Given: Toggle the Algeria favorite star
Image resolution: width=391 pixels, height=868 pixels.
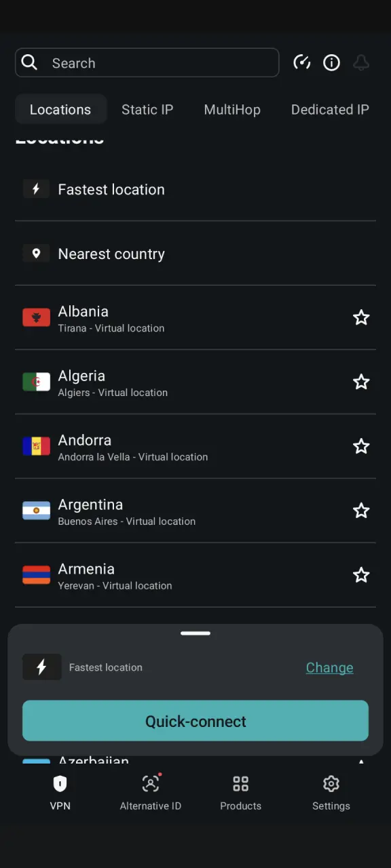Looking at the screenshot, I should pyautogui.click(x=361, y=382).
